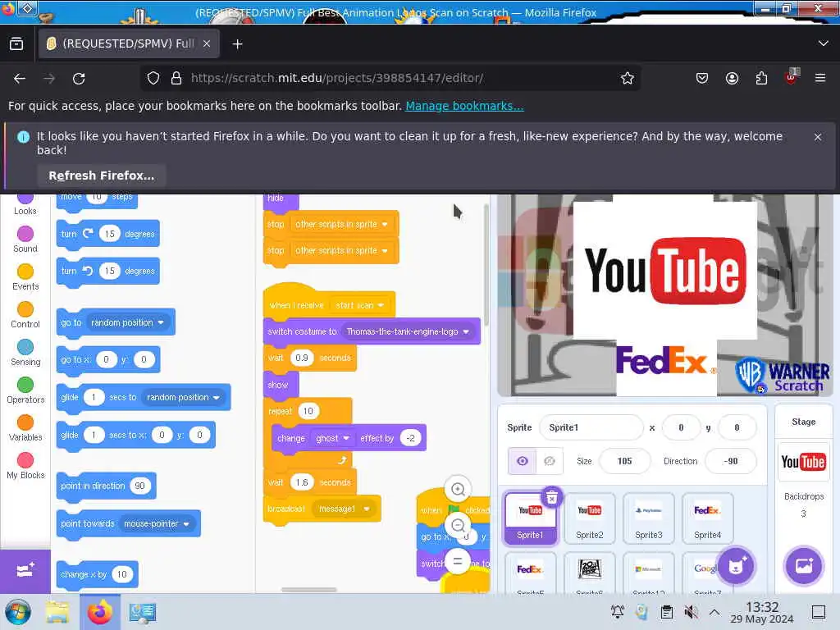This screenshot has height=630, width=840.
Task: Open the file explorer taskbar icon
Action: click(x=57, y=612)
